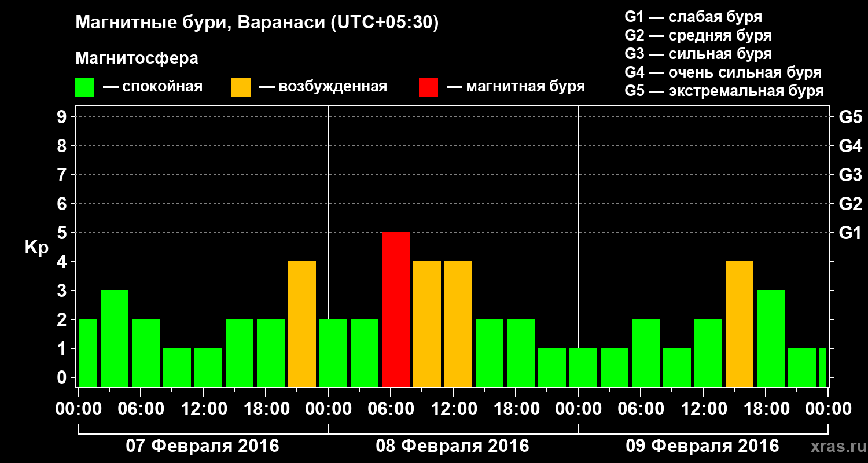Select the orange Kp 4 bar on 09 Февраля
The height and width of the screenshot is (463, 868).
click(740, 324)
